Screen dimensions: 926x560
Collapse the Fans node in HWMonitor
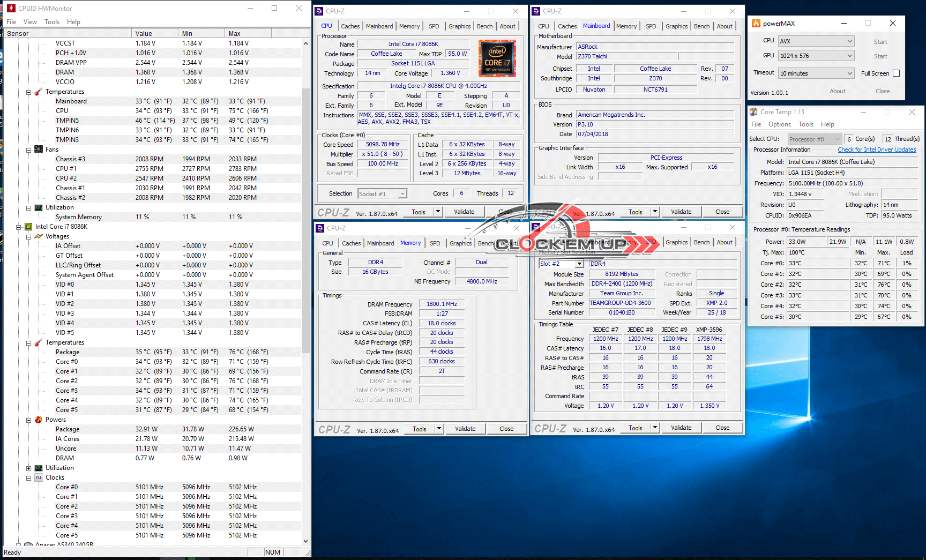click(29, 150)
